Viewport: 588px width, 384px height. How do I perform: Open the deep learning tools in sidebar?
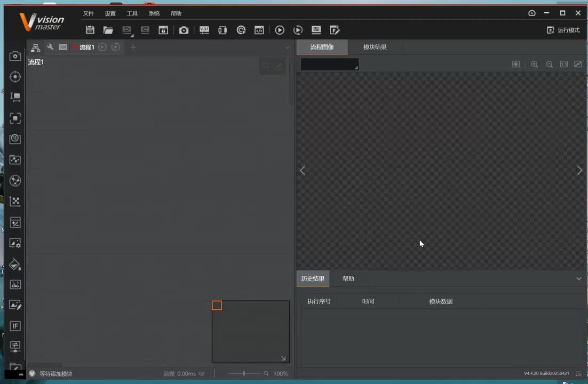15,139
